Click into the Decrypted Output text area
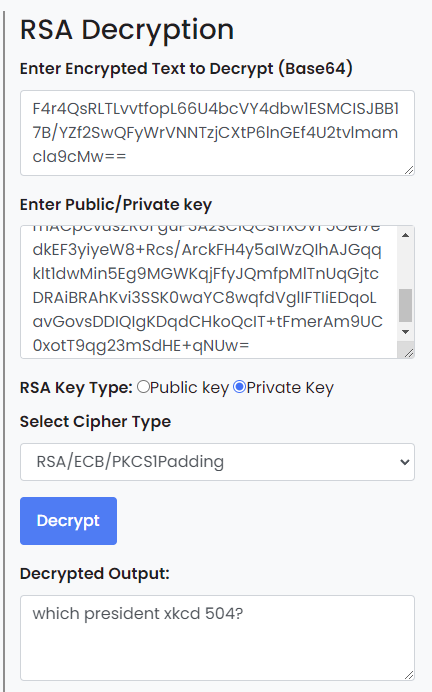The width and height of the screenshot is (432, 692). click(x=217, y=638)
